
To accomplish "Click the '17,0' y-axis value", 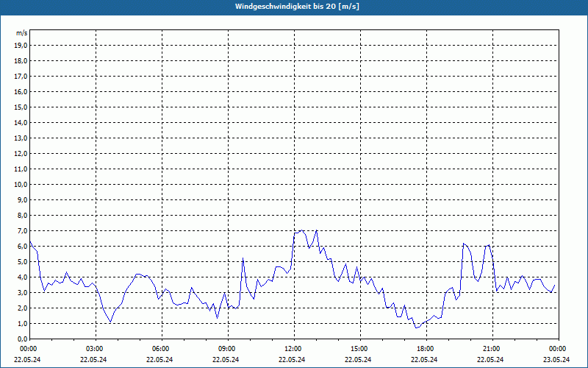I will (x=21, y=77).
